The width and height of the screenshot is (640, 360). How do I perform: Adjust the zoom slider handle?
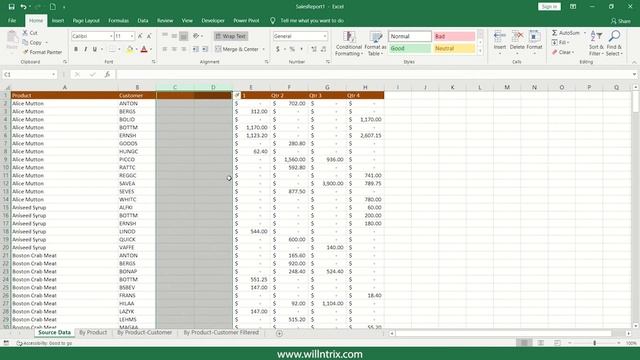(x=594, y=343)
